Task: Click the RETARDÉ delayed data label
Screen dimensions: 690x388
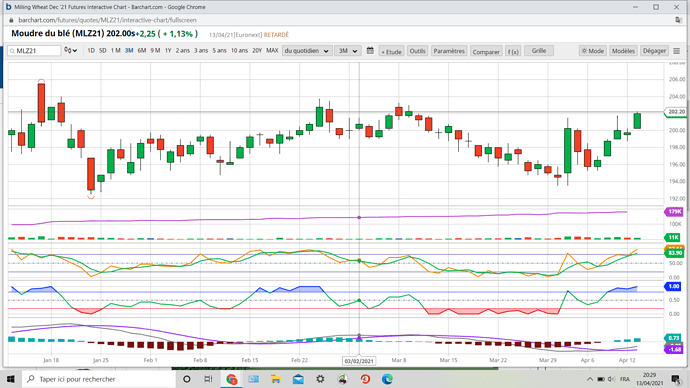Action: [276, 35]
